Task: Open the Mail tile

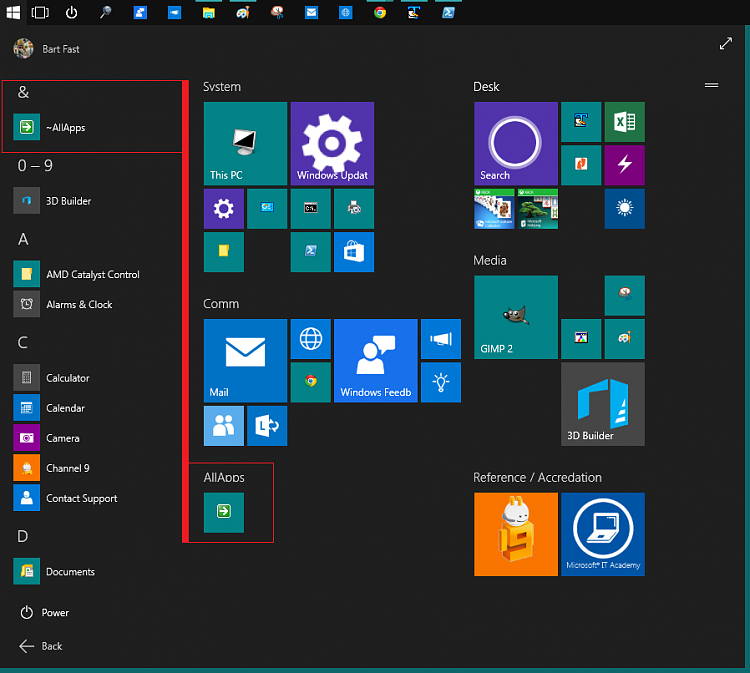Action: pyautogui.click(x=245, y=360)
